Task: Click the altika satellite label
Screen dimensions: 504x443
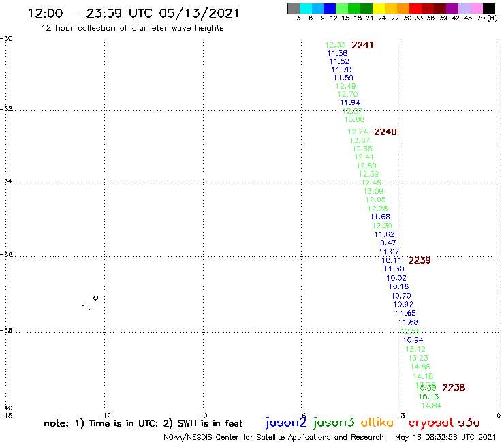Action: [377, 422]
